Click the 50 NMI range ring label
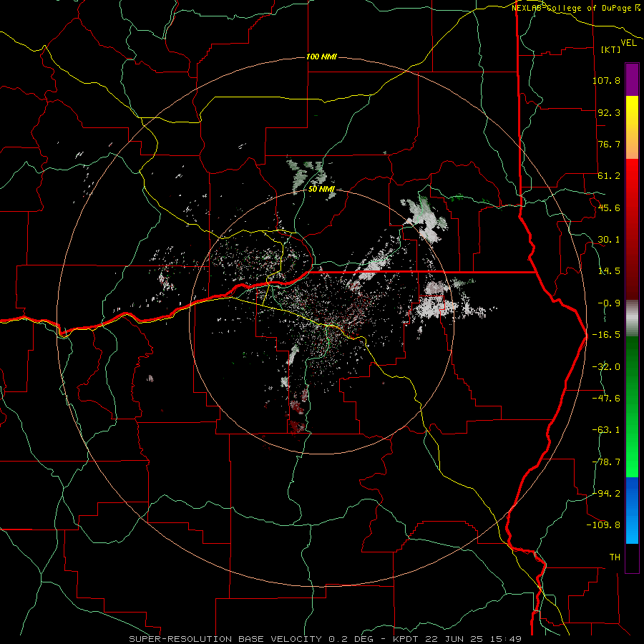This screenshot has height=644, width=644. pos(321,189)
